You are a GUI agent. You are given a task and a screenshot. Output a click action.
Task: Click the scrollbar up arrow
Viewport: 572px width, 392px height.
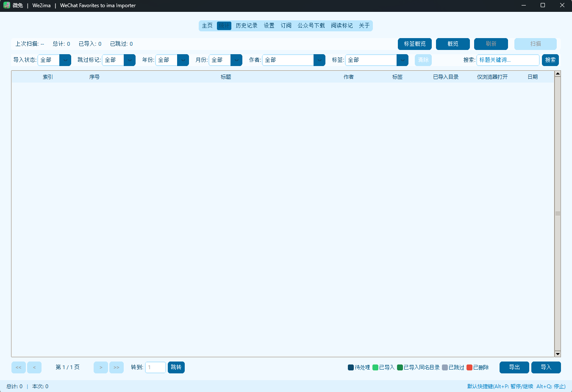coord(558,74)
